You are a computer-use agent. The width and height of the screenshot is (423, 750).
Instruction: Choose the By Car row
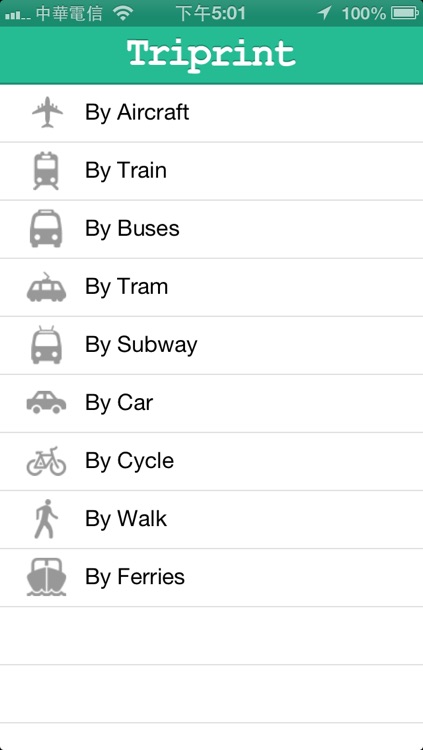coord(212,403)
